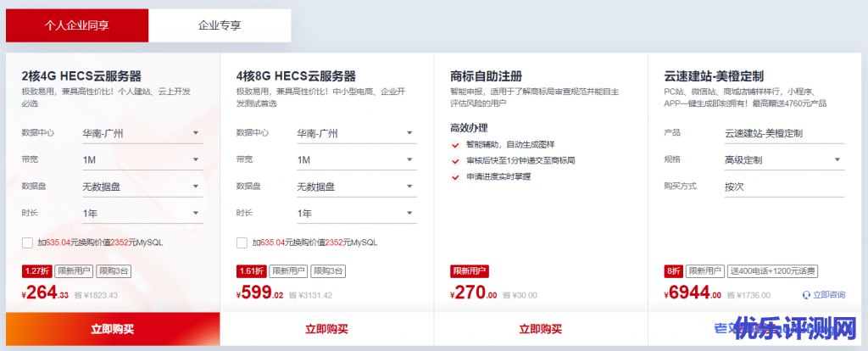Open 数据盘 dropdown in 2核4G card

click(x=142, y=187)
